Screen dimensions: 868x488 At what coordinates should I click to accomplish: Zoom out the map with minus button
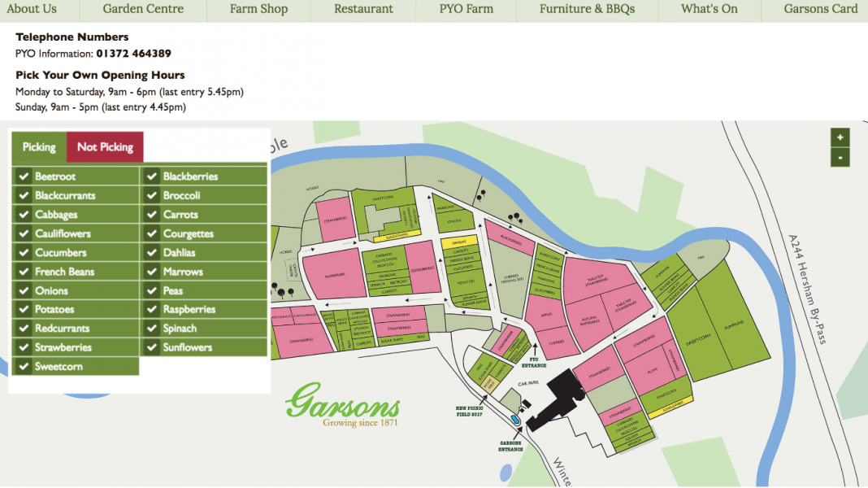840,157
